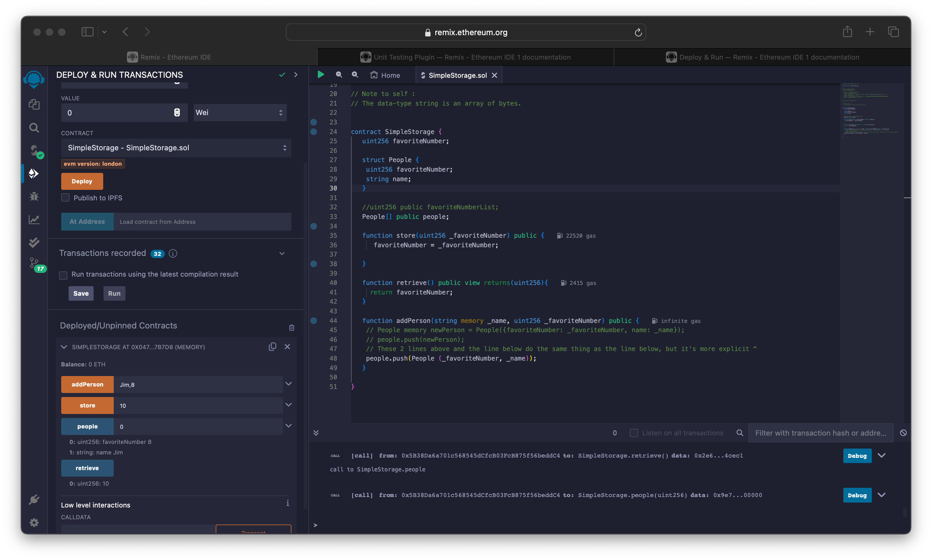Check Run transactions using latest compilation result
The height and width of the screenshot is (560, 932).
pyautogui.click(x=63, y=275)
